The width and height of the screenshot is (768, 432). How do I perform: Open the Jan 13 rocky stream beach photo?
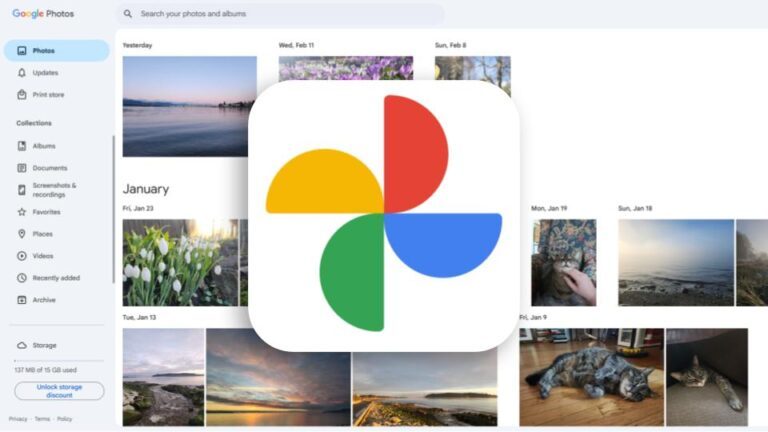(x=163, y=377)
